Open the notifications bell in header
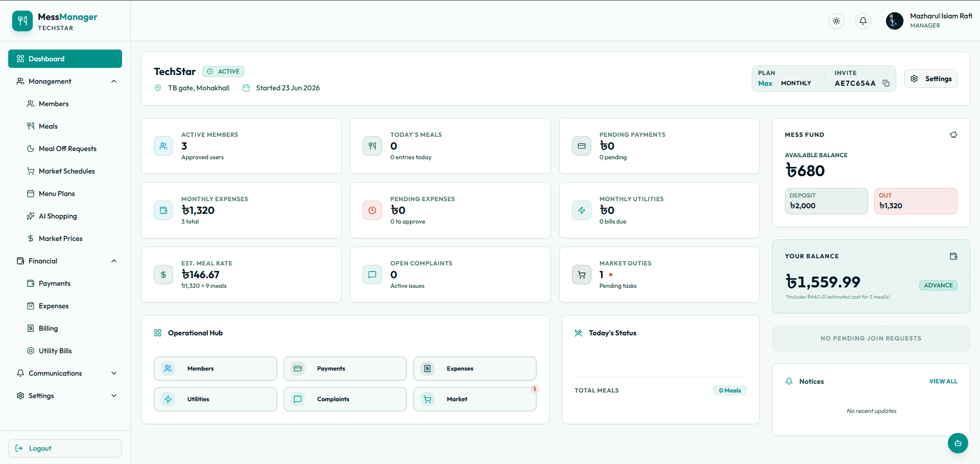The height and width of the screenshot is (464, 980). [x=863, y=21]
